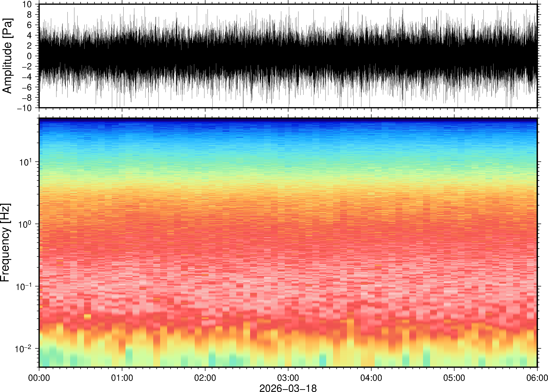Click the 06:00 end time label

[x=537, y=378]
